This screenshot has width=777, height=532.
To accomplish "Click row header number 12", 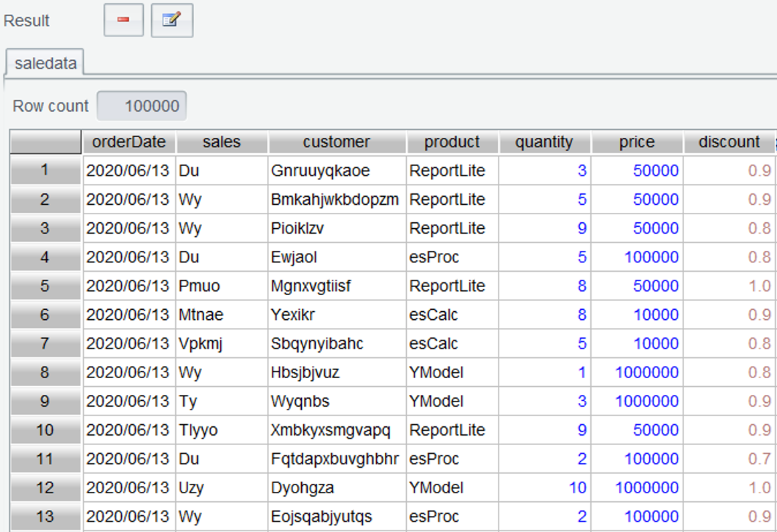I will [45, 487].
